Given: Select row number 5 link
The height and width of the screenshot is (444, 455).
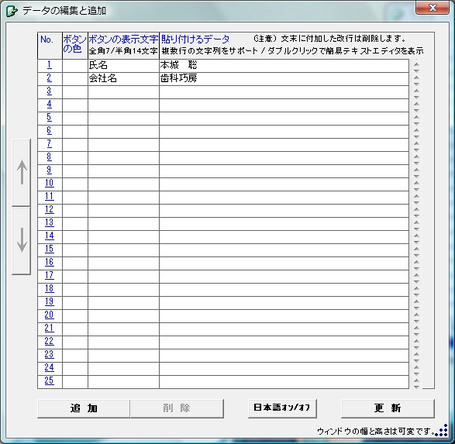Looking at the screenshot, I should [x=49, y=117].
